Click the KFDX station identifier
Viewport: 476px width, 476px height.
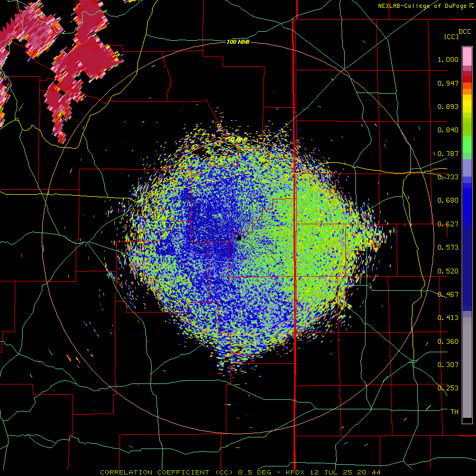[x=295, y=472]
